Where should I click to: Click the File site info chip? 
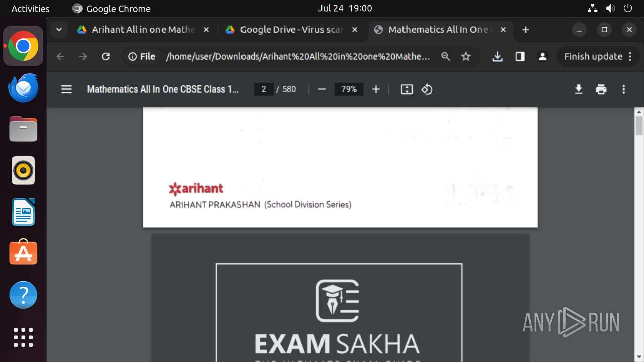[x=142, y=57]
